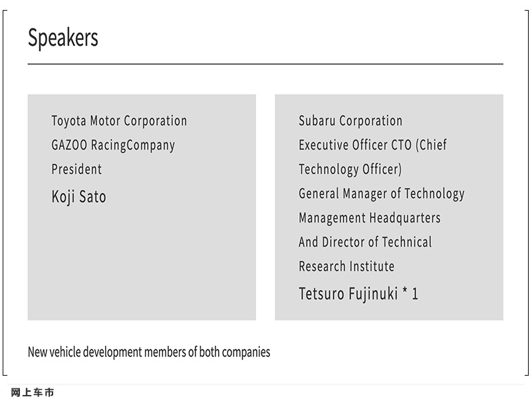Click Research Institute line

click(346, 267)
